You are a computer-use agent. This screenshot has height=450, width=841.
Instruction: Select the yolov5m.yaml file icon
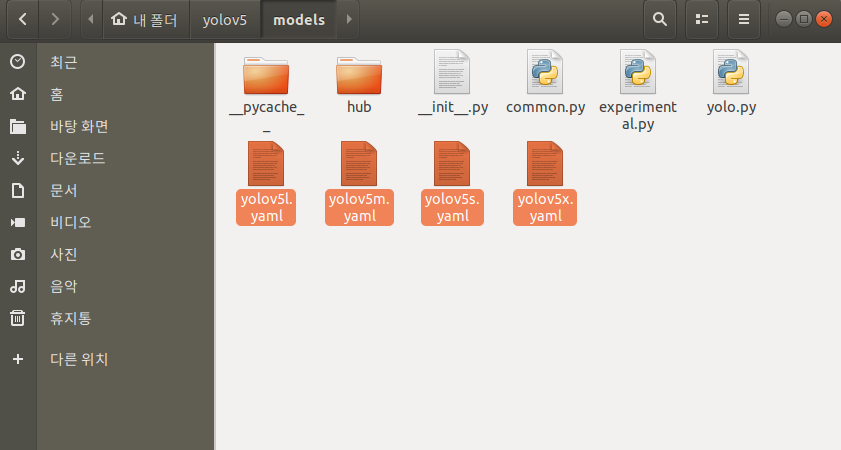pyautogui.click(x=359, y=164)
